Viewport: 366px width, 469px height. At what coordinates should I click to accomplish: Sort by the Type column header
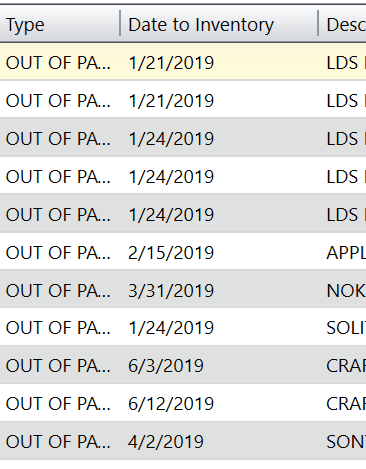pos(59,24)
